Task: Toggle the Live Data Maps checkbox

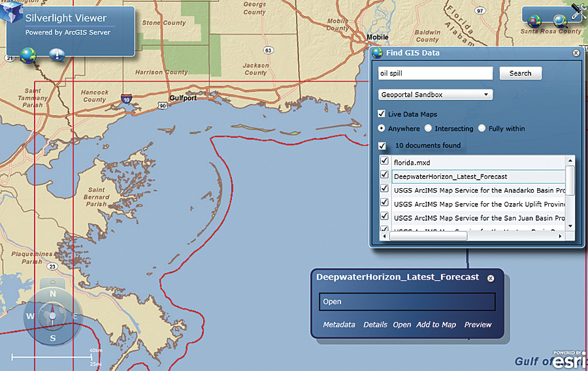Action: [x=382, y=114]
